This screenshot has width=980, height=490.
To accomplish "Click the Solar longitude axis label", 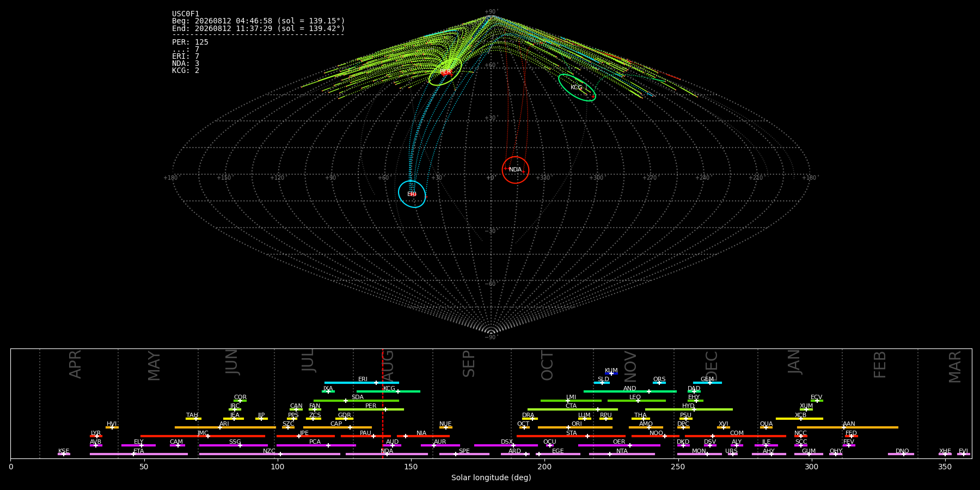I will (491, 477).
